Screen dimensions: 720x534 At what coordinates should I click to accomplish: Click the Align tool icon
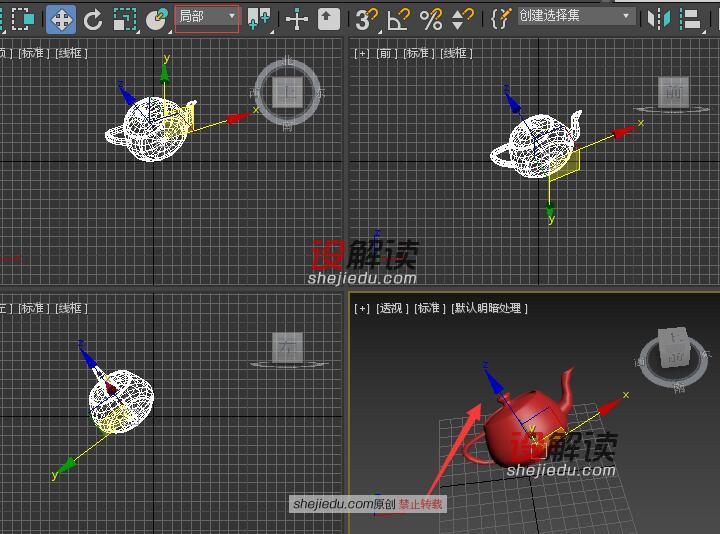click(691, 19)
